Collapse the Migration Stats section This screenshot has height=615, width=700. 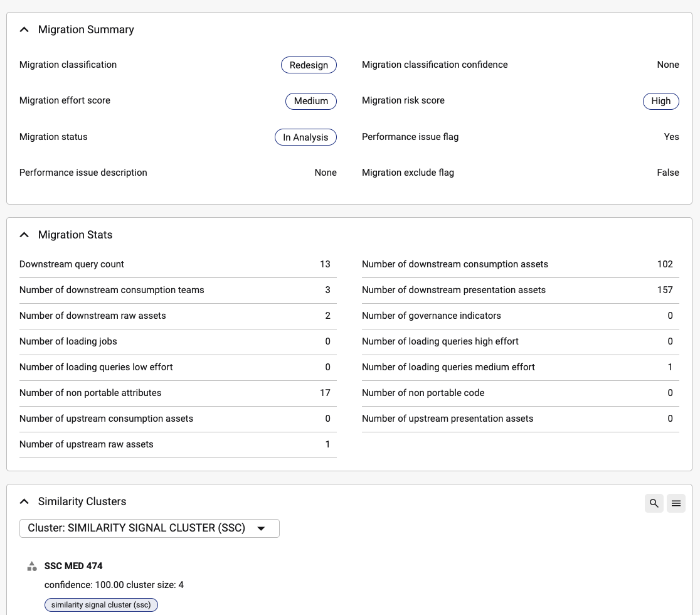pyautogui.click(x=24, y=235)
